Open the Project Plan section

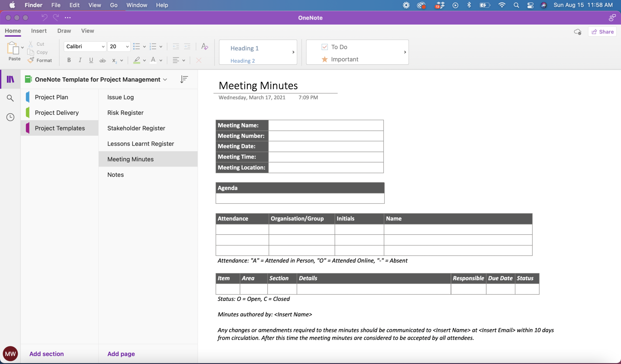59,97
